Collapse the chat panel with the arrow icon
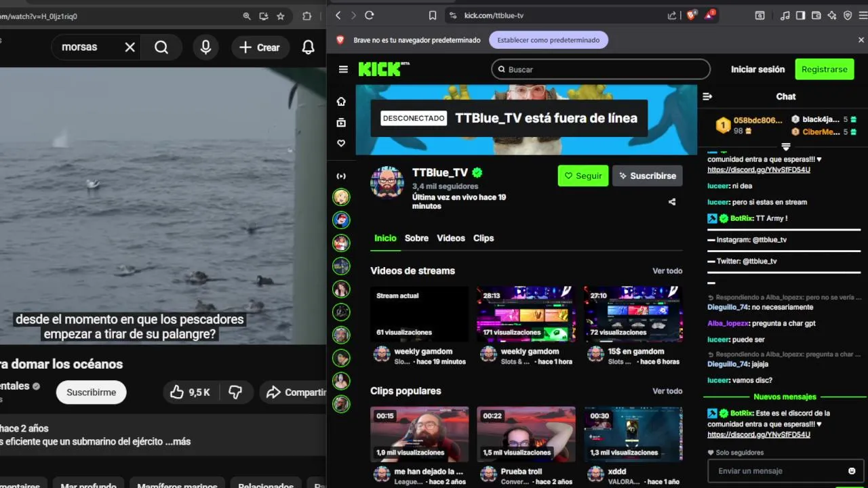 707,96
